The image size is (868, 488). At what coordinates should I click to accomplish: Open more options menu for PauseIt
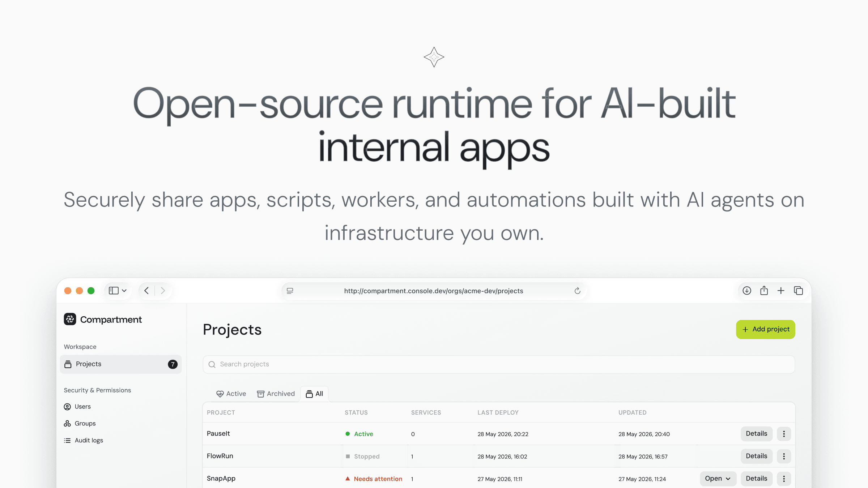point(784,433)
